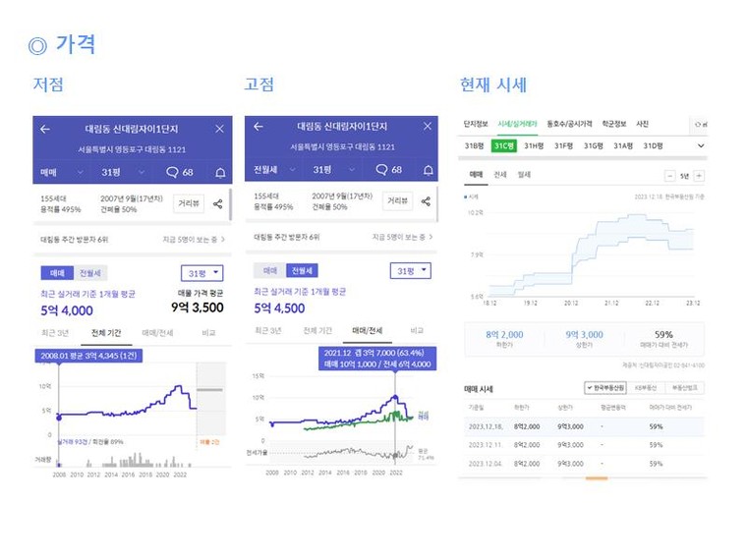The width and height of the screenshot is (747, 560).
Task: Open 31평 select box in 고점 panel body
Action: click(x=411, y=271)
